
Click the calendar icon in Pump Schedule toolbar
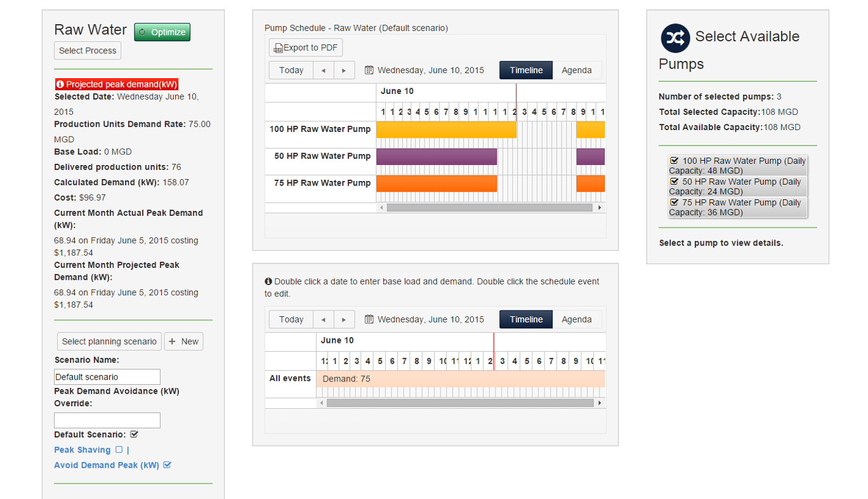pos(369,70)
